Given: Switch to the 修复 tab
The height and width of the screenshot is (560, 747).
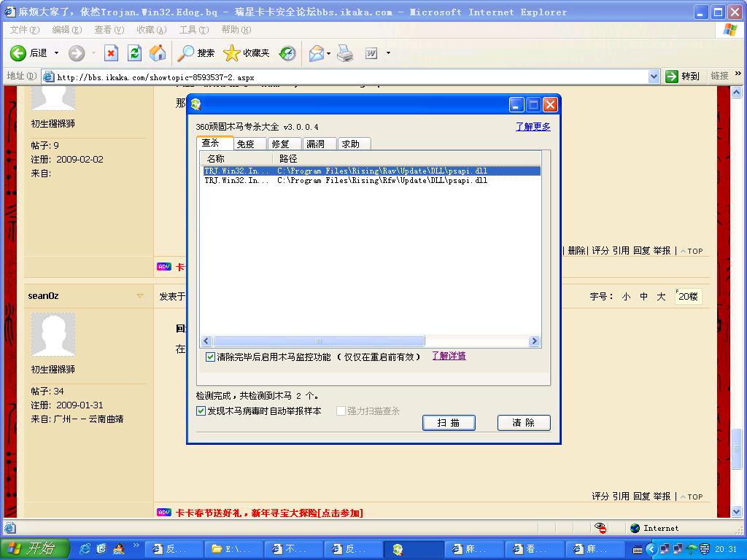Looking at the screenshot, I should point(285,144).
